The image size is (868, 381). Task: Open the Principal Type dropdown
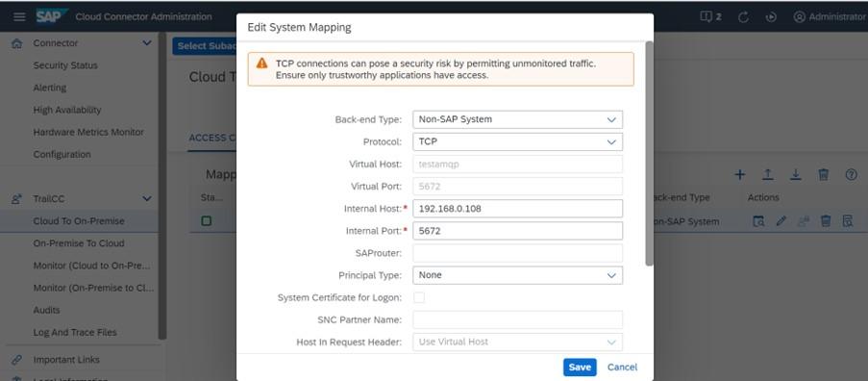pos(517,275)
